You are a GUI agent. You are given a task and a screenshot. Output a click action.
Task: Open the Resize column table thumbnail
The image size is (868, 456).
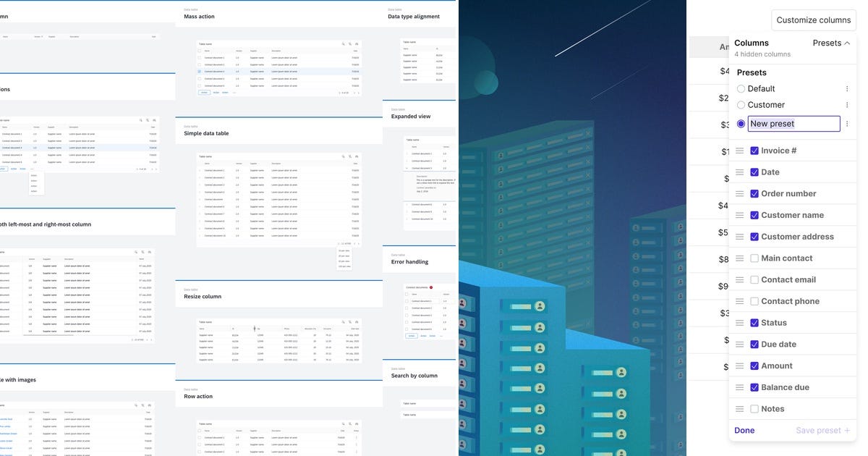click(x=279, y=340)
